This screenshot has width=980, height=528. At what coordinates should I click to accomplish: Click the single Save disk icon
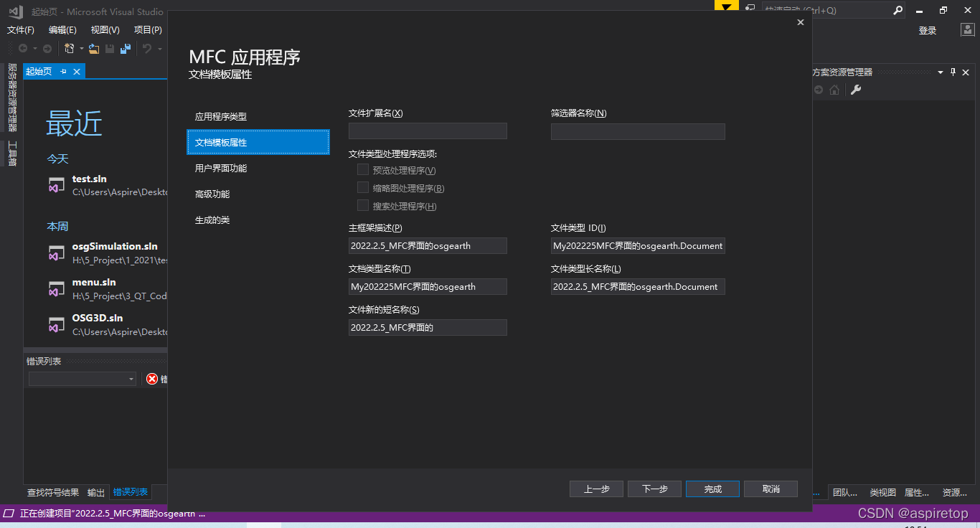(x=110, y=49)
